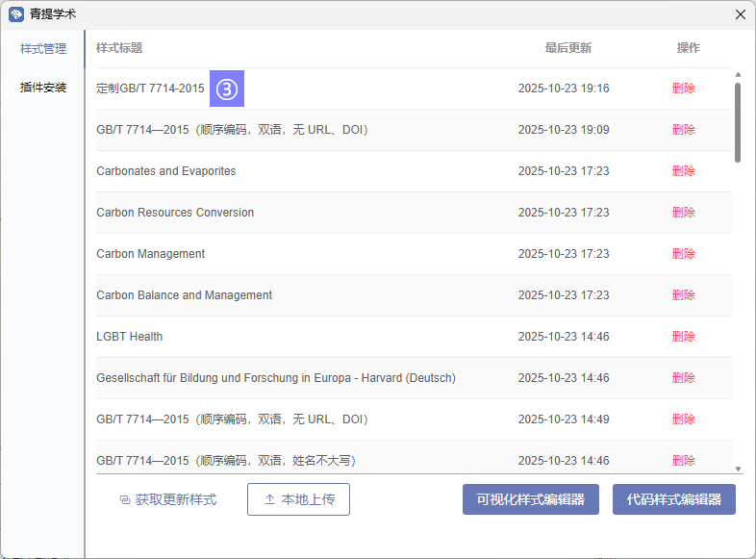Click the 最后更新 column header
756x559 pixels.
click(567, 48)
